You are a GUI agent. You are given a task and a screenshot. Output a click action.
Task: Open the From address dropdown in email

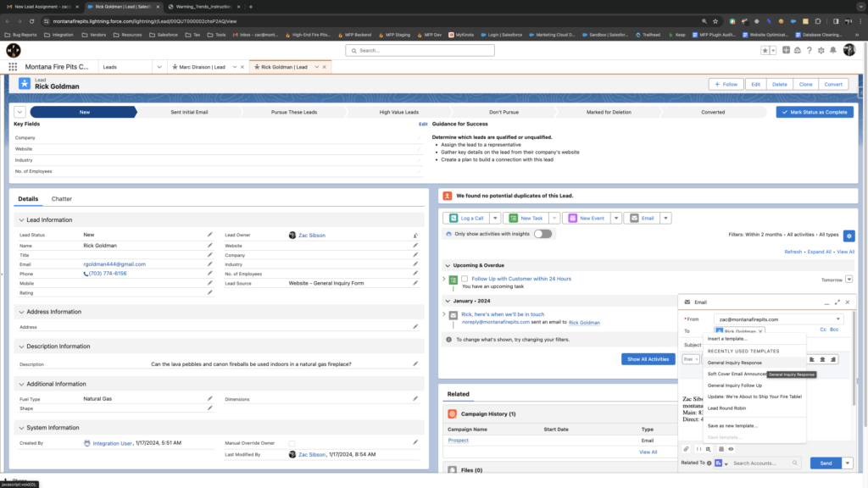click(x=778, y=319)
